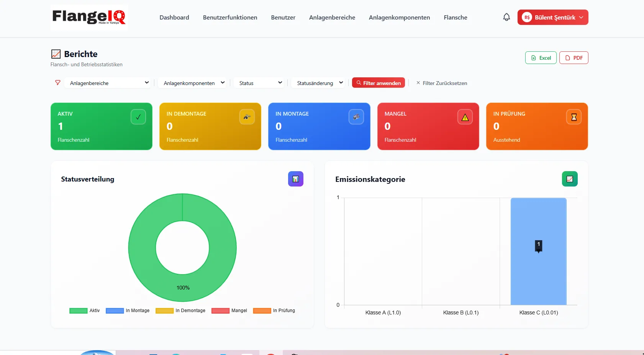Toggle In Prüfung legend entry
The image size is (644, 355).
(274, 311)
